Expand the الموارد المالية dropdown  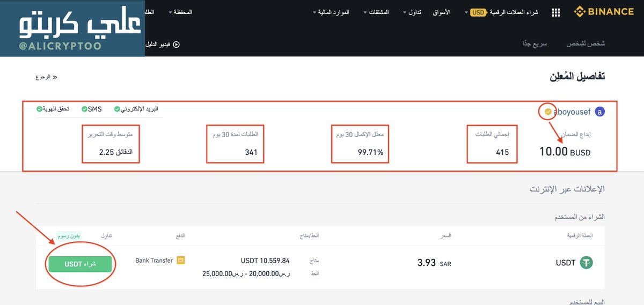coord(331,12)
